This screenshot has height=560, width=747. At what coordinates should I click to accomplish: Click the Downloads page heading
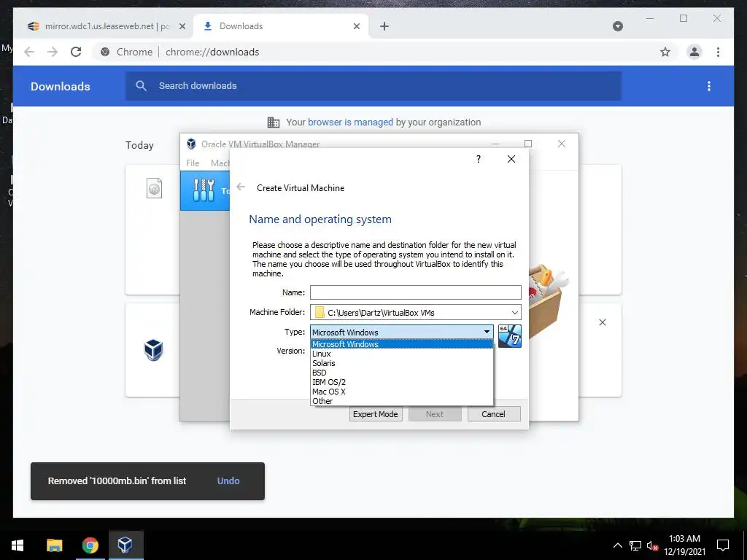60,86
